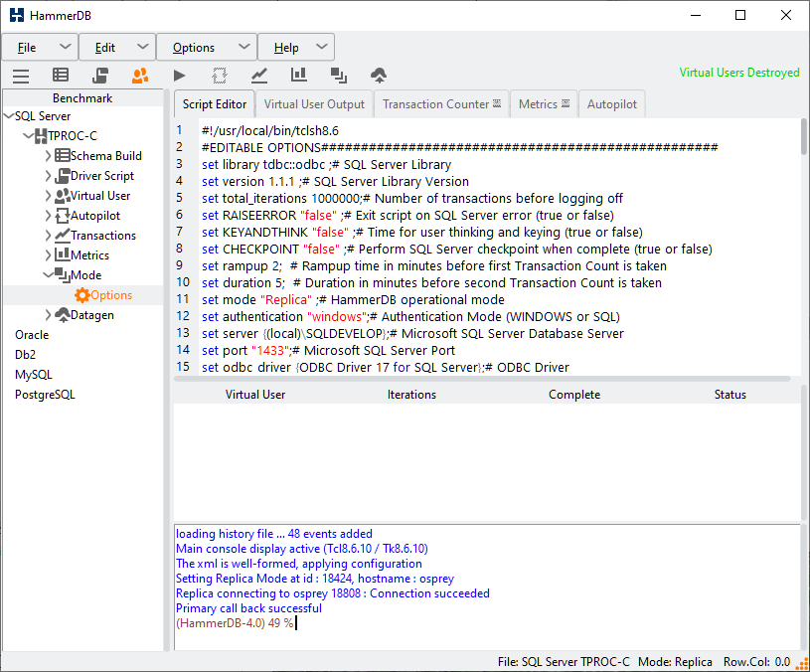This screenshot has height=672, width=810.
Task: Click the Mode stacked-squares toolbar icon
Action: pyautogui.click(x=338, y=75)
